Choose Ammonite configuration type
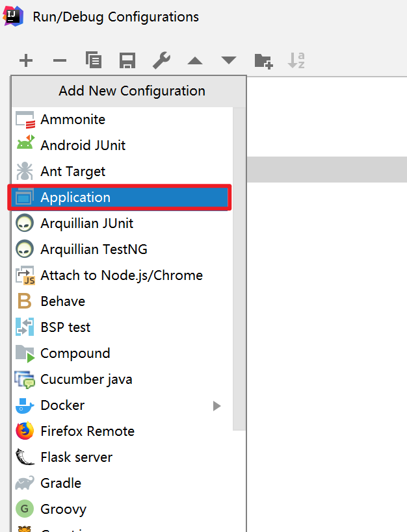 [73, 120]
